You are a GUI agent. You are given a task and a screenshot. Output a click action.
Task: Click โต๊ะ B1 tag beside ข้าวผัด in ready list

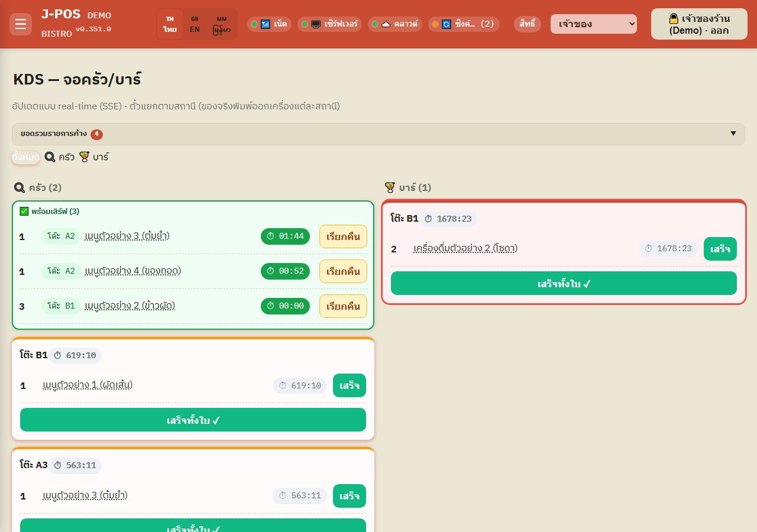(x=61, y=306)
